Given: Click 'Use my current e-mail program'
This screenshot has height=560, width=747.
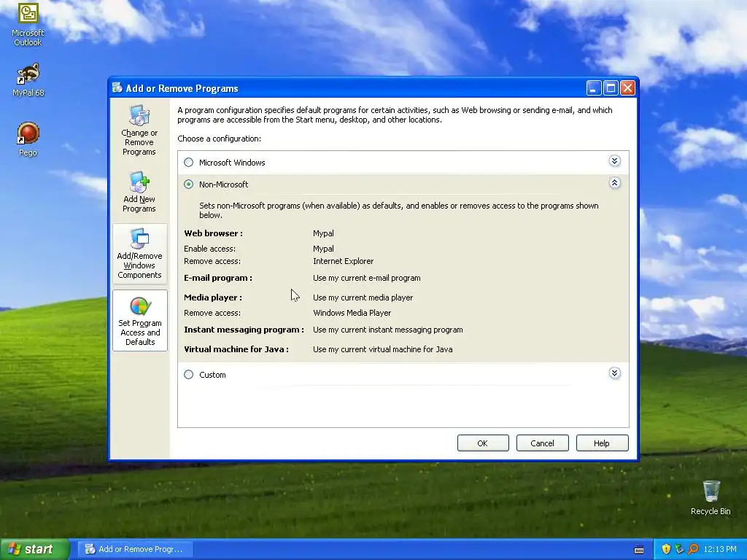Looking at the screenshot, I should 367,278.
